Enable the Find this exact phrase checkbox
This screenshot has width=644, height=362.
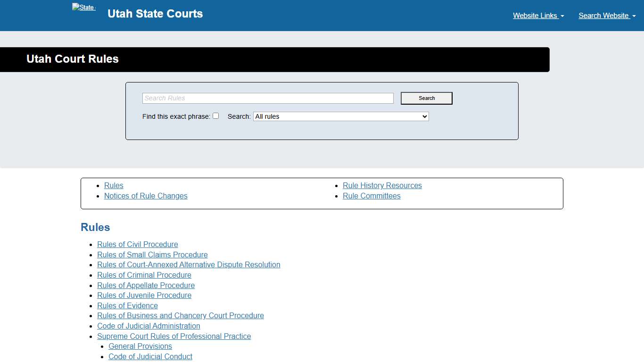(216, 116)
